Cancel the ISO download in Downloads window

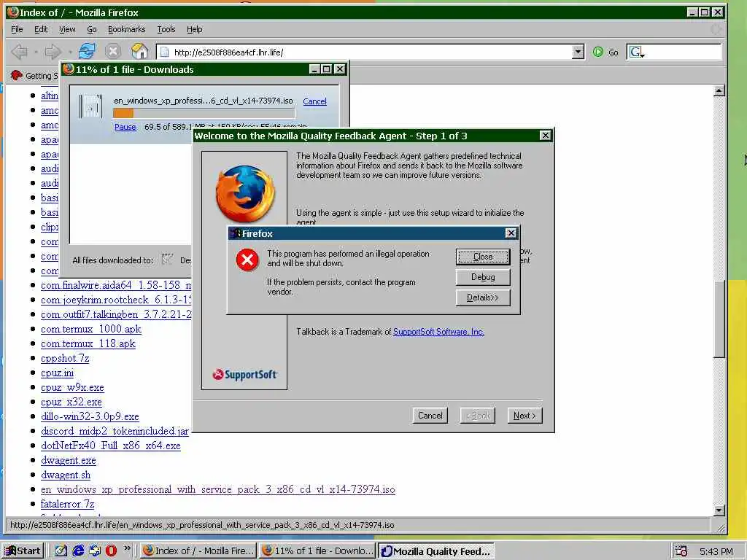pos(314,101)
